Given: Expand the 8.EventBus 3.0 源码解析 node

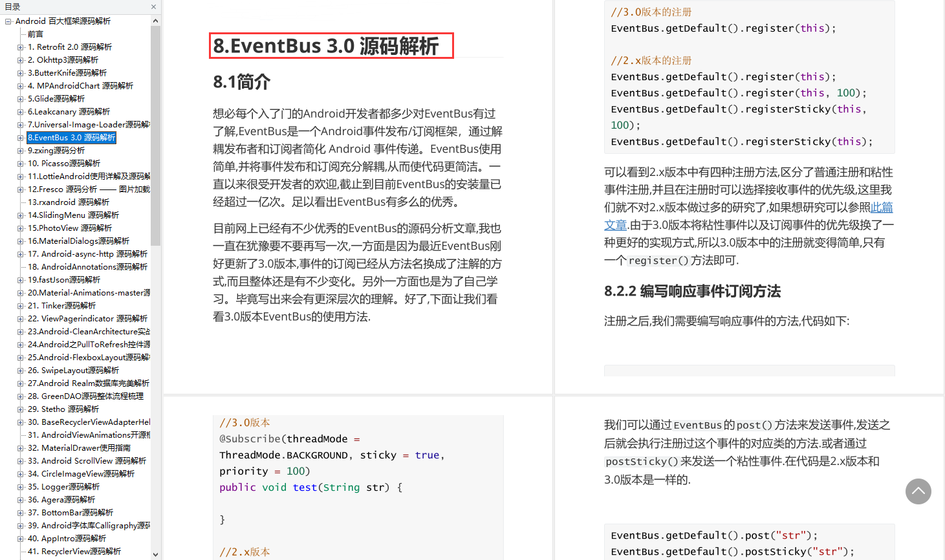Looking at the screenshot, I should (21, 138).
